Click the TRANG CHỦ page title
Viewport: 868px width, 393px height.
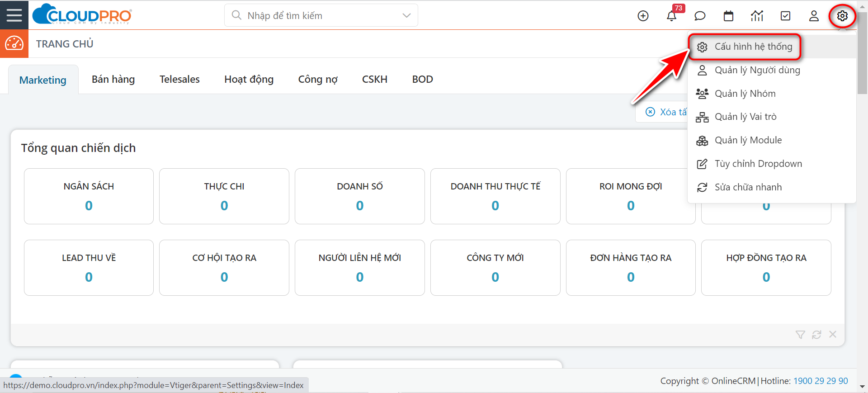65,44
